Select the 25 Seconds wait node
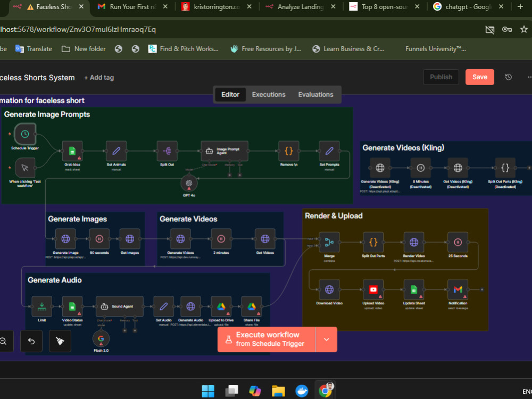The image size is (532, 399). (x=458, y=242)
